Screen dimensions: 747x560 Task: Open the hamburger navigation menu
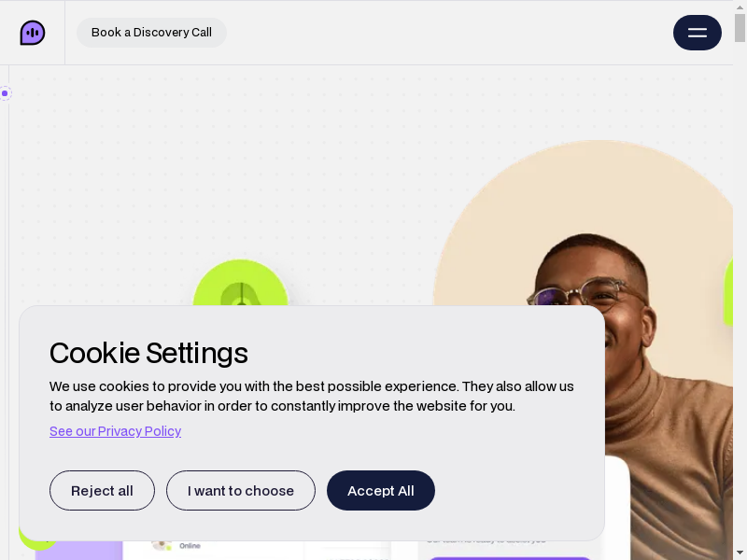[698, 33]
